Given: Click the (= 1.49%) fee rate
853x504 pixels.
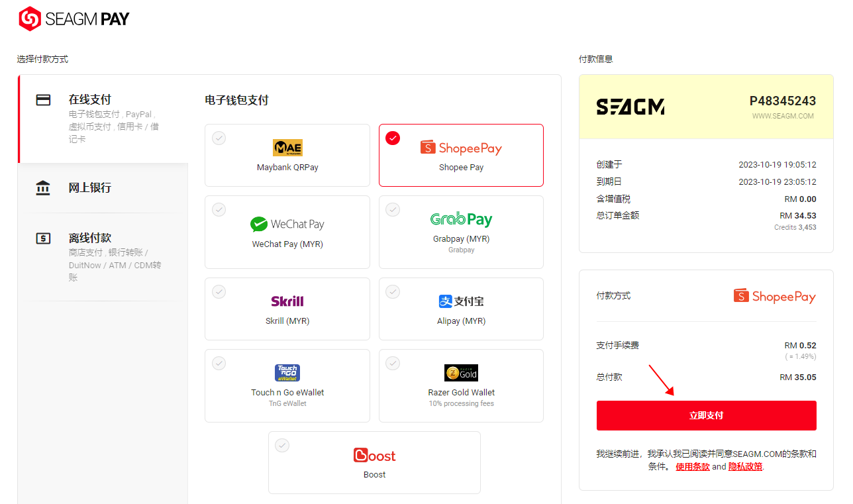Looking at the screenshot, I should pyautogui.click(x=801, y=356).
